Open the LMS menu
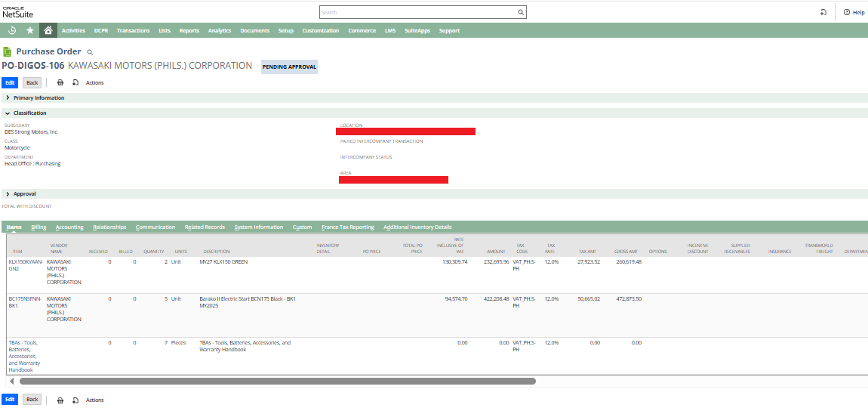 [x=390, y=30]
